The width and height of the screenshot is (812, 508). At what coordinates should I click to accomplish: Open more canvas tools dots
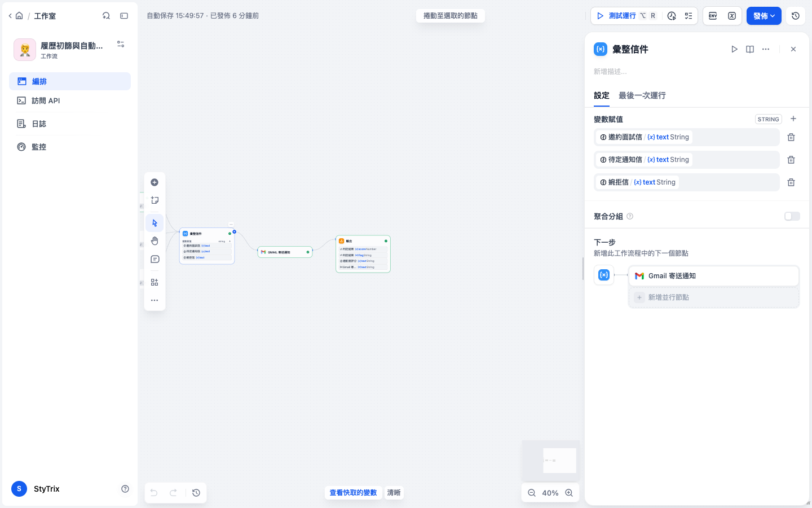(x=155, y=300)
